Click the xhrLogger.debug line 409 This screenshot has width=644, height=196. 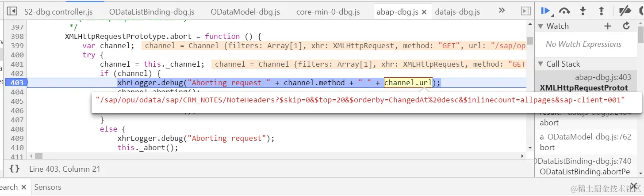click(x=196, y=138)
